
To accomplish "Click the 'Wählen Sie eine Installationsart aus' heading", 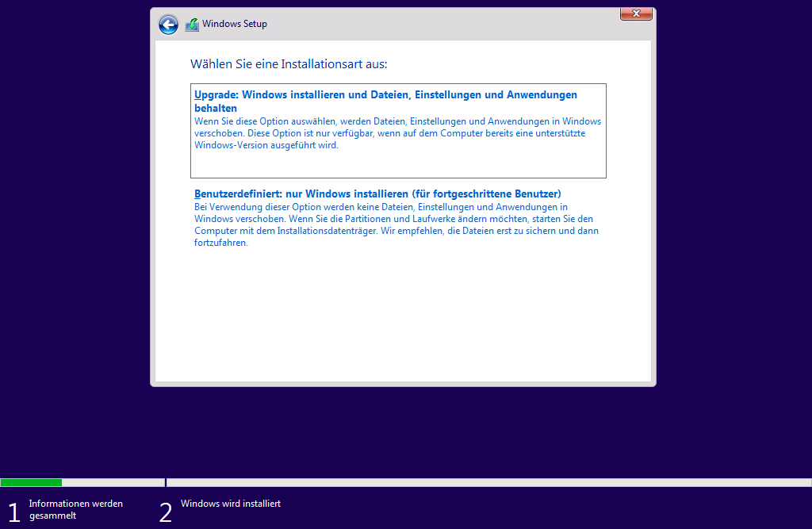I will point(289,64).
